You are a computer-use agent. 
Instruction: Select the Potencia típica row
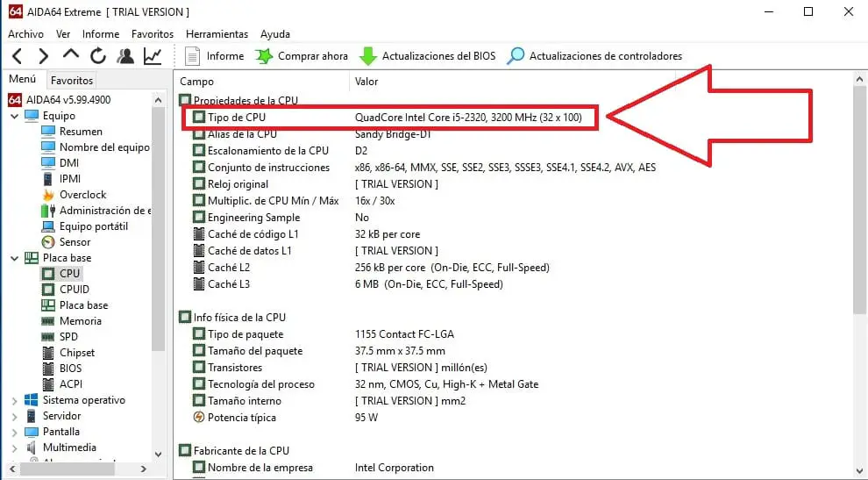(x=285, y=418)
